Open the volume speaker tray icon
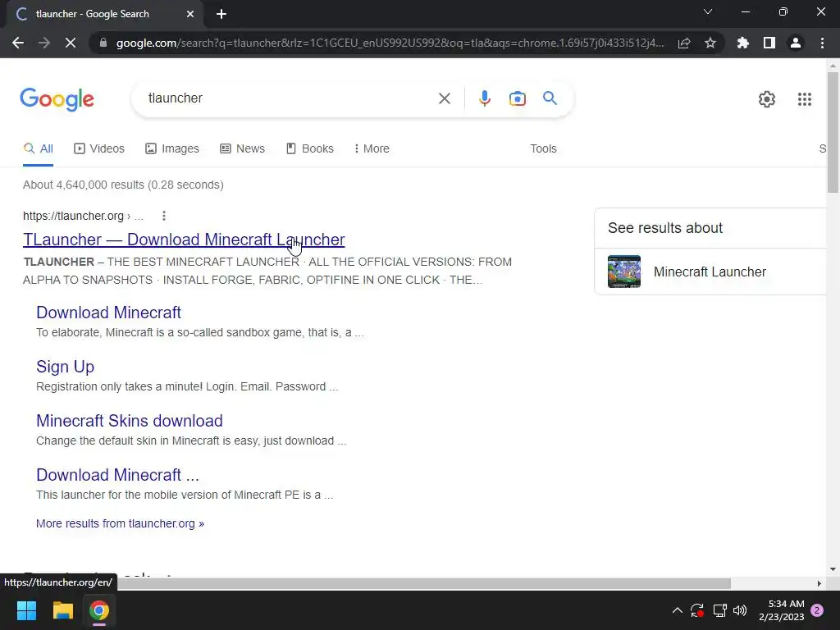840x630 pixels. [x=740, y=610]
